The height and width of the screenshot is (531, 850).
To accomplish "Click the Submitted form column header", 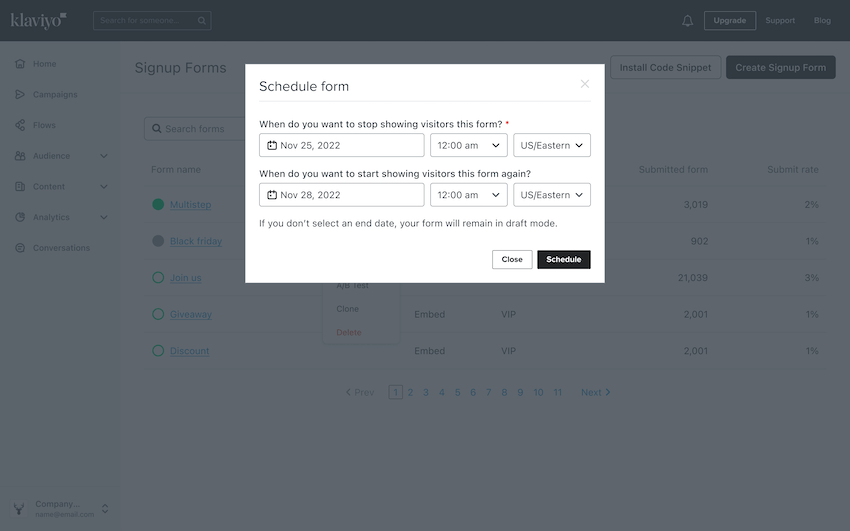I will [x=673, y=170].
